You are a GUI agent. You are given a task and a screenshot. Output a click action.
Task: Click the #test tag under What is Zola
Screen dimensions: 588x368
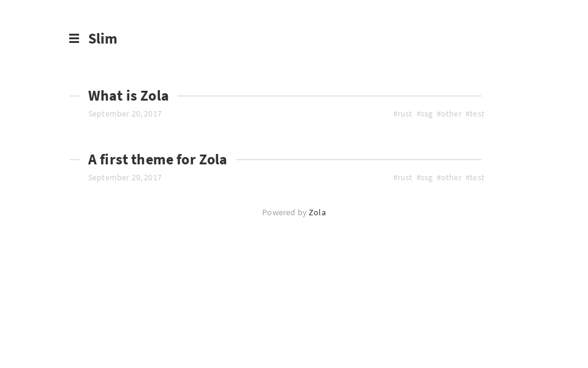tap(475, 113)
